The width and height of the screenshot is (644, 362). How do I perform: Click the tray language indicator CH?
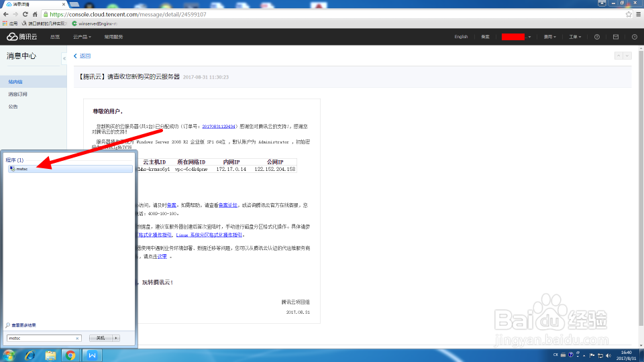click(x=555, y=355)
